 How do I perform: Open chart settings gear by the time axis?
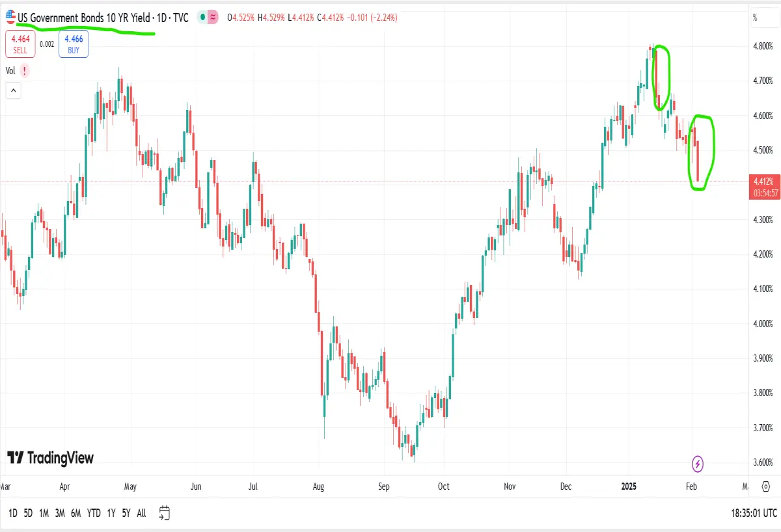coord(765,486)
